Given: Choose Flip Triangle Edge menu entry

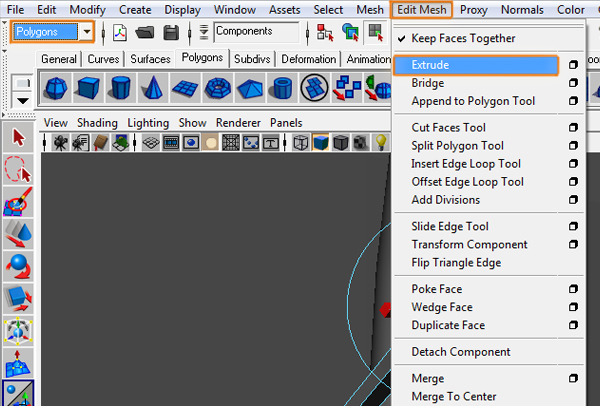Looking at the screenshot, I should 456,263.
